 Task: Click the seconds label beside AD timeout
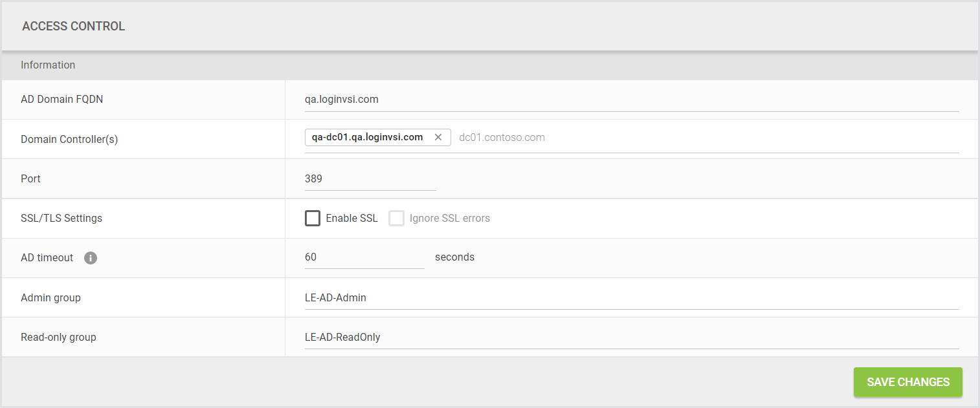coord(454,257)
